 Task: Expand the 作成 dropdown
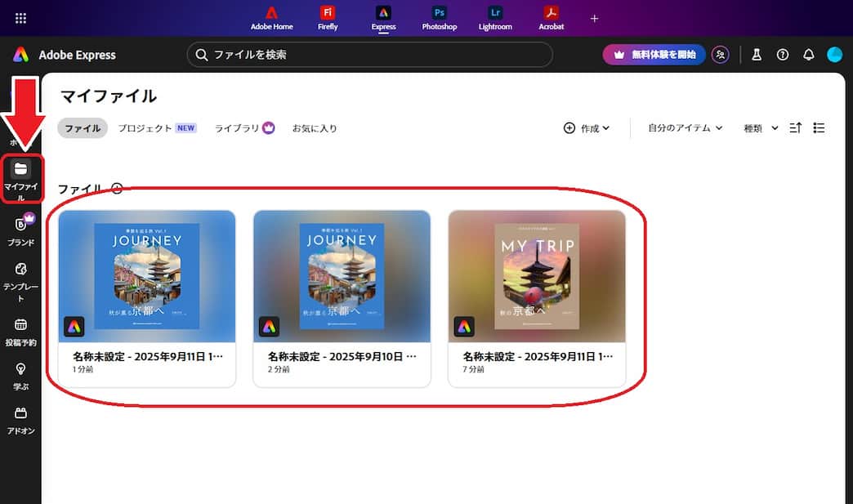pyautogui.click(x=587, y=128)
